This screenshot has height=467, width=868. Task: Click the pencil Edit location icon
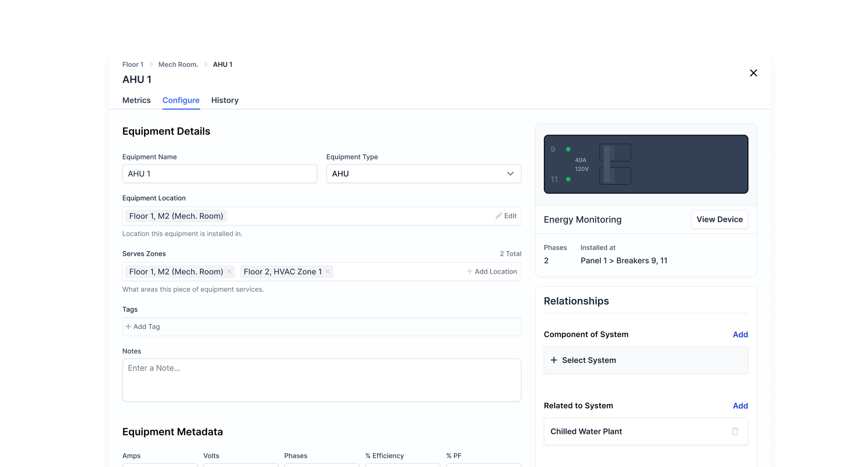click(x=499, y=216)
